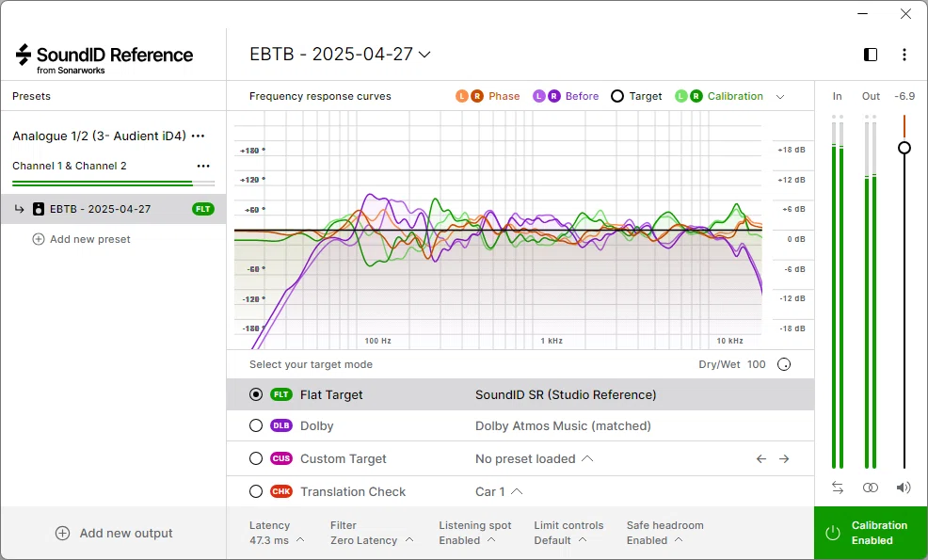Click the mono overlapping circles icon
Screen dimensions: 928x560
click(x=870, y=488)
